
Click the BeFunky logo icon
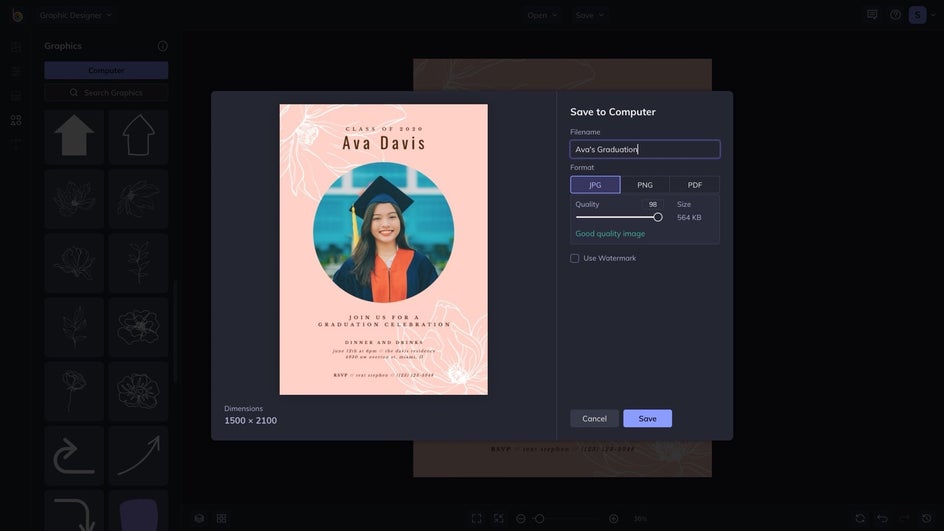(x=17, y=15)
